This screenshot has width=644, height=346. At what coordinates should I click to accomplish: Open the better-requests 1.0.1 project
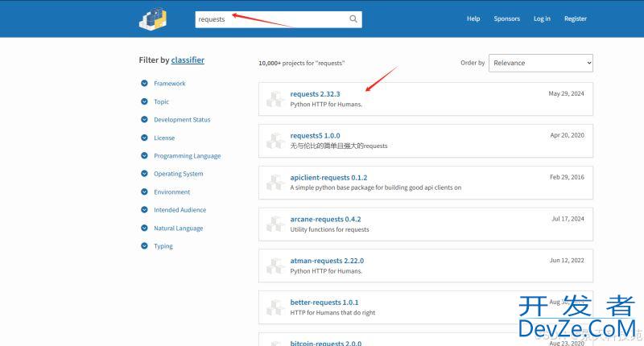(x=324, y=302)
